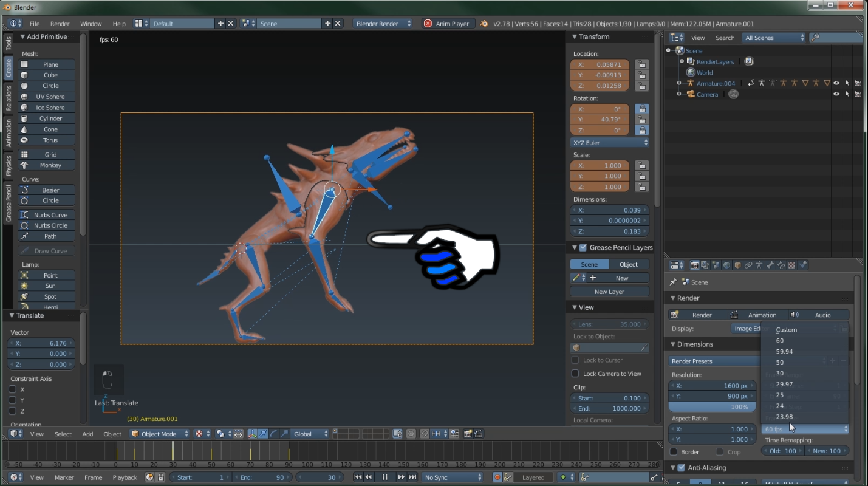Unlock the Rotation Z value
This screenshot has width=868, height=486.
pos(641,130)
